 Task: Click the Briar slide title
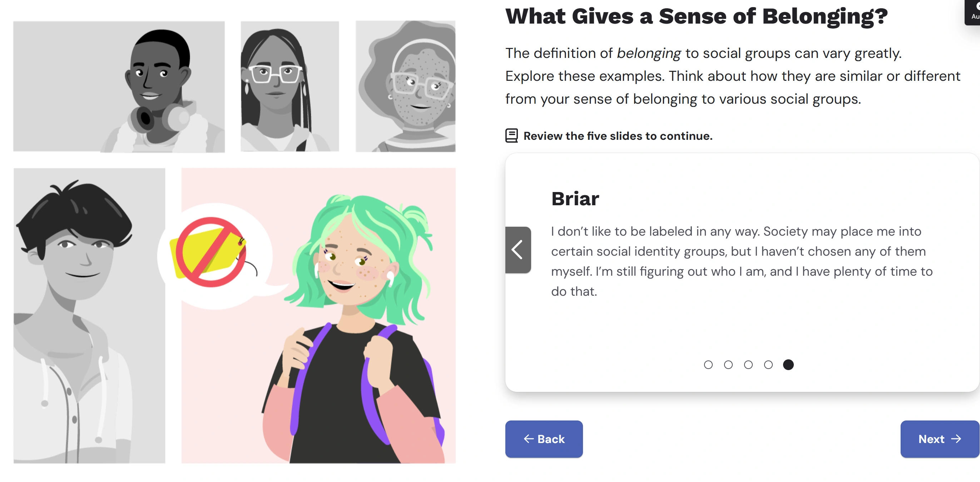[575, 199]
